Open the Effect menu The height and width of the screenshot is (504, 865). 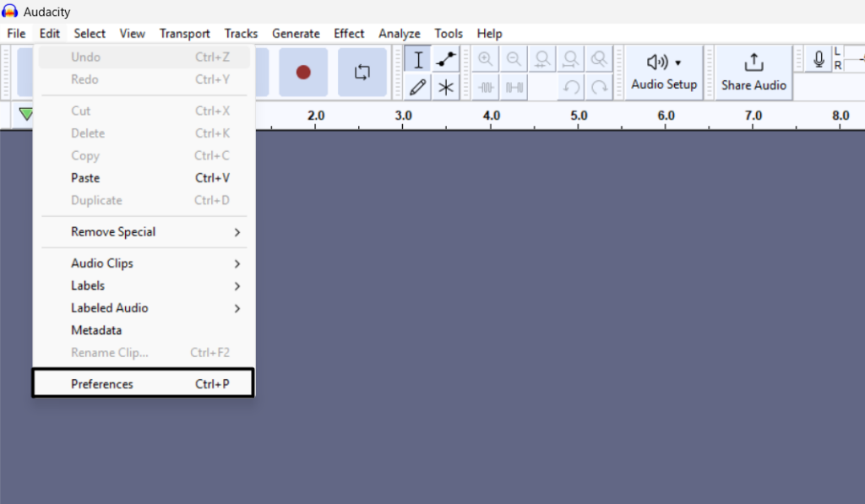click(x=349, y=34)
